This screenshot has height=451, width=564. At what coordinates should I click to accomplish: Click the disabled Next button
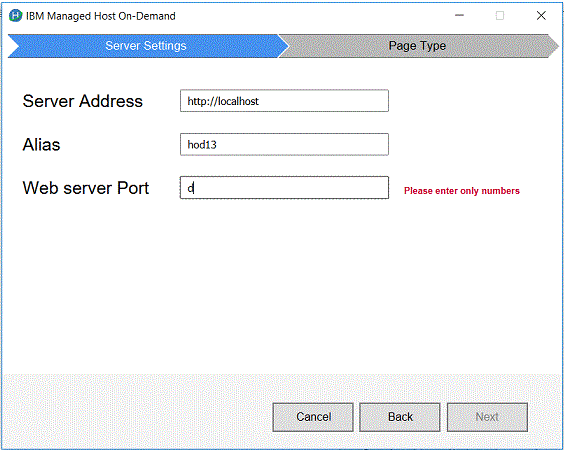[487, 417]
